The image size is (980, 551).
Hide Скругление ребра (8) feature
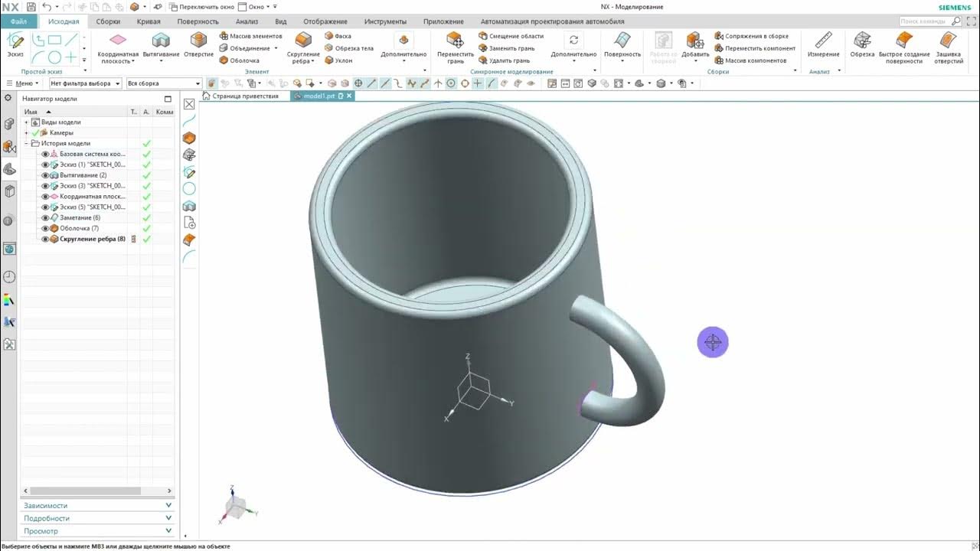45,239
